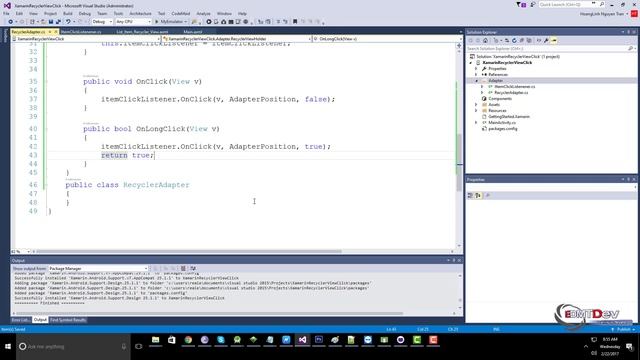Expand the Properties node in Solution Explorer
Viewport: 640px width, 360px height.
(x=476, y=69)
